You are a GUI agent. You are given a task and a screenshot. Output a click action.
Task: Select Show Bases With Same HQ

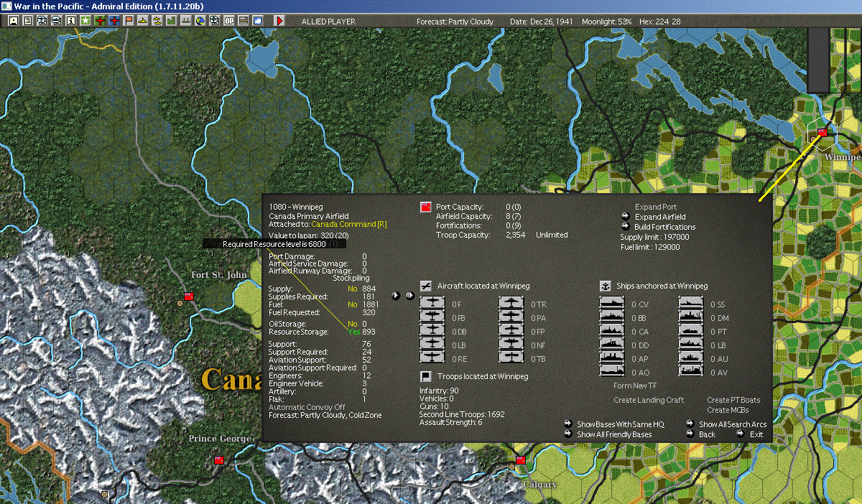coord(621,424)
